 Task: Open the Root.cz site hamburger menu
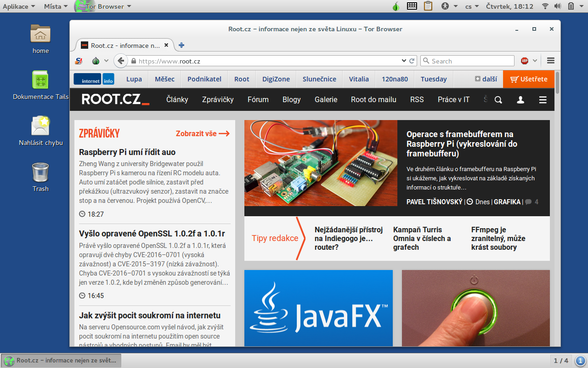point(543,100)
